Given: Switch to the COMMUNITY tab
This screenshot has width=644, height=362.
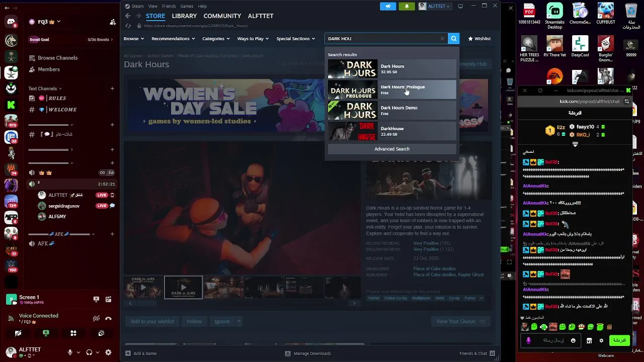Looking at the screenshot, I should (222, 16).
